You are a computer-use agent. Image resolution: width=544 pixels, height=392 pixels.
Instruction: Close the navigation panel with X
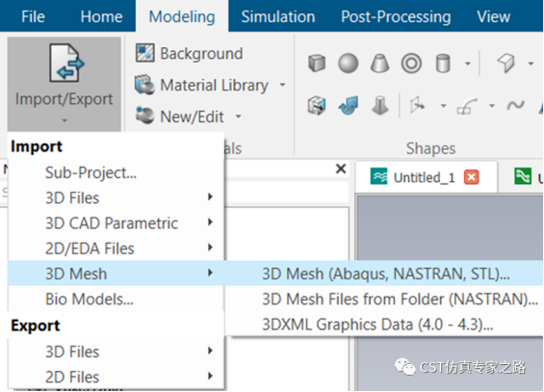click(341, 169)
